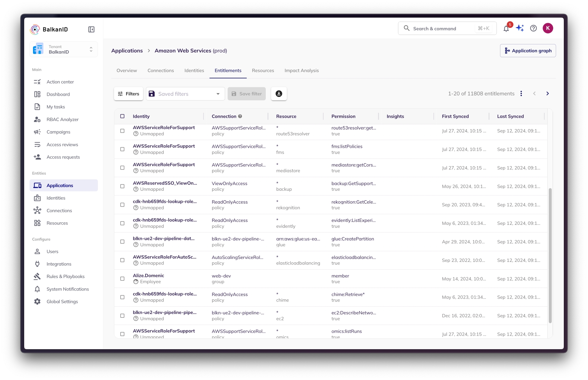Go to previous page of entitlements
Viewport: 588px width, 380px height.
tap(534, 94)
